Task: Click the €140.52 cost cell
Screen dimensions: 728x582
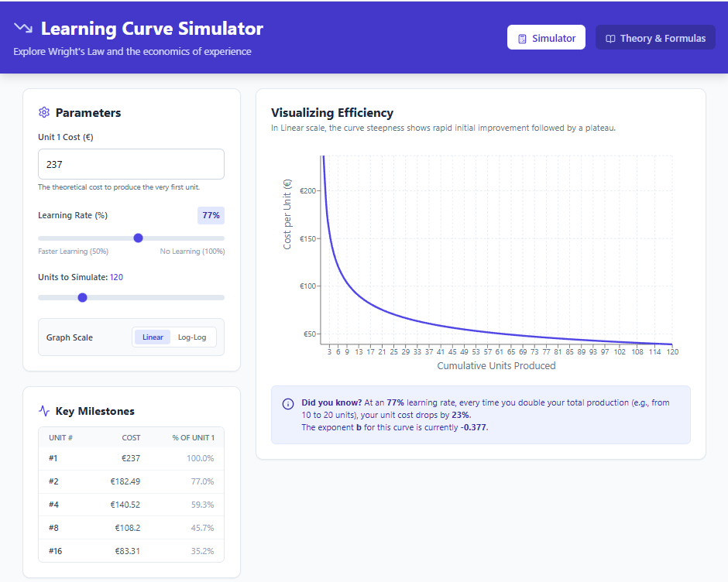Action: (x=125, y=505)
